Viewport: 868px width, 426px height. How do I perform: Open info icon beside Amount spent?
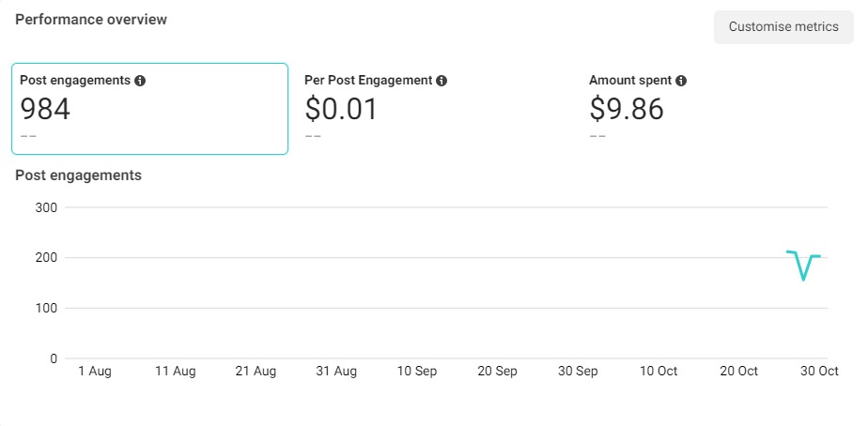coord(681,81)
